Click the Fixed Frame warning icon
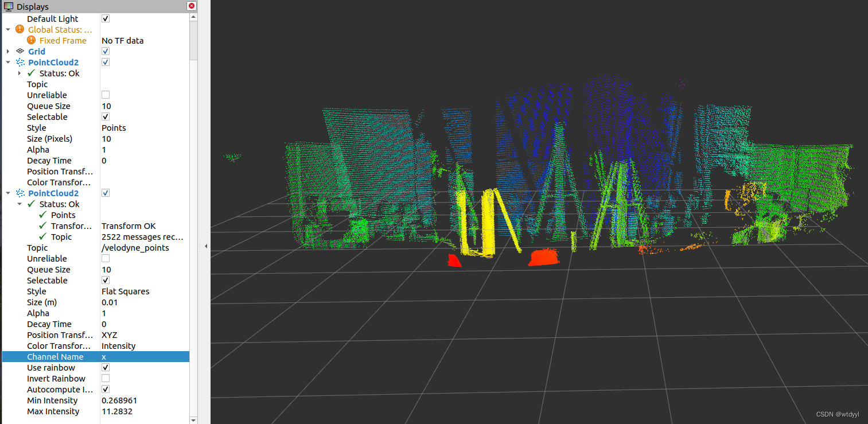This screenshot has height=424, width=868. point(32,40)
